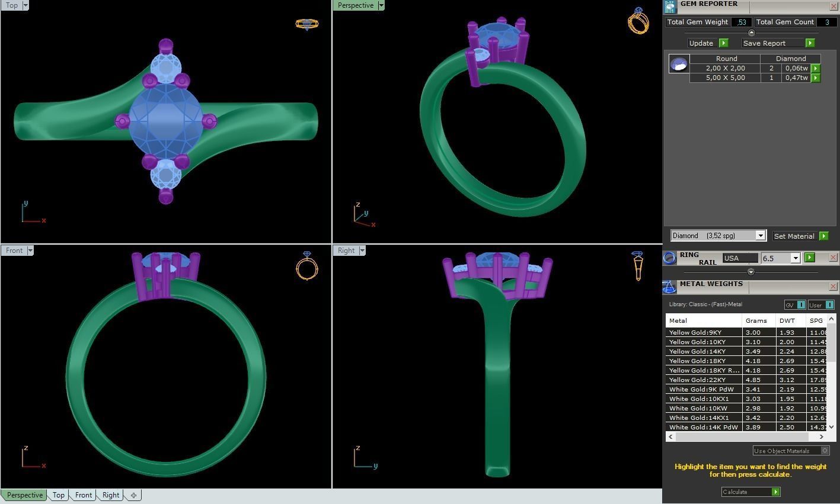Click the Set Material button
Screen dimensions: 840x504
click(794, 236)
